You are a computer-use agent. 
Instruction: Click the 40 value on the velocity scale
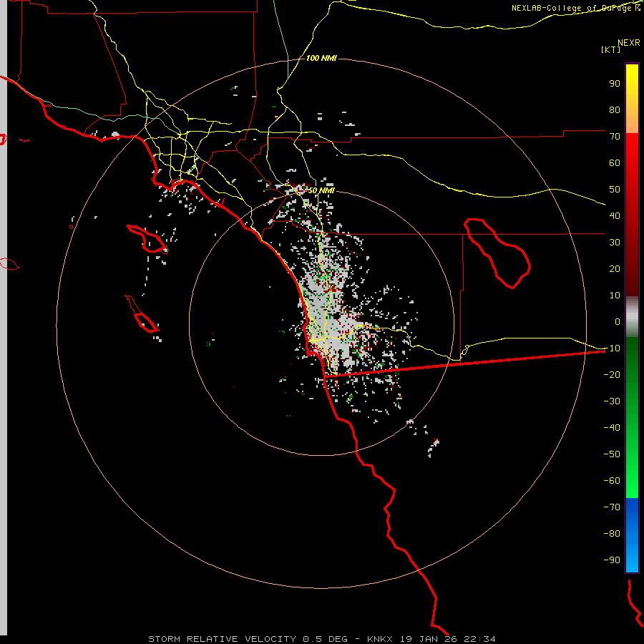[x=615, y=215]
